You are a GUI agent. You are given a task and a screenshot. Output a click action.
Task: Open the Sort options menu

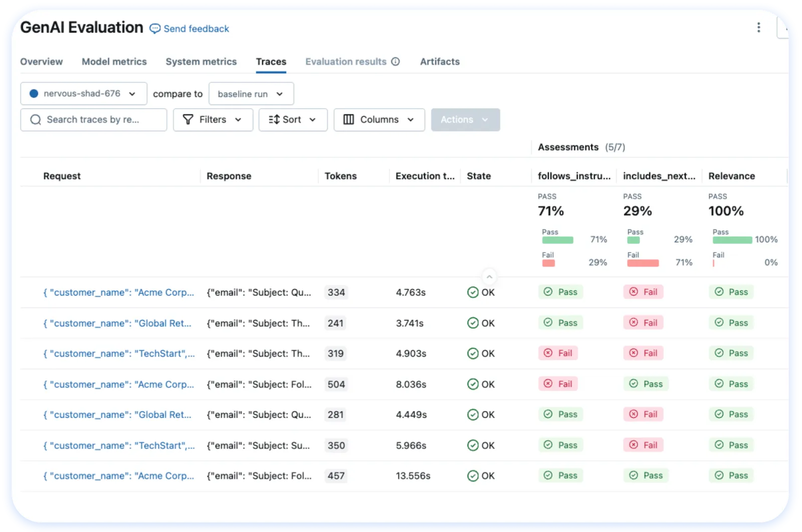293,120
